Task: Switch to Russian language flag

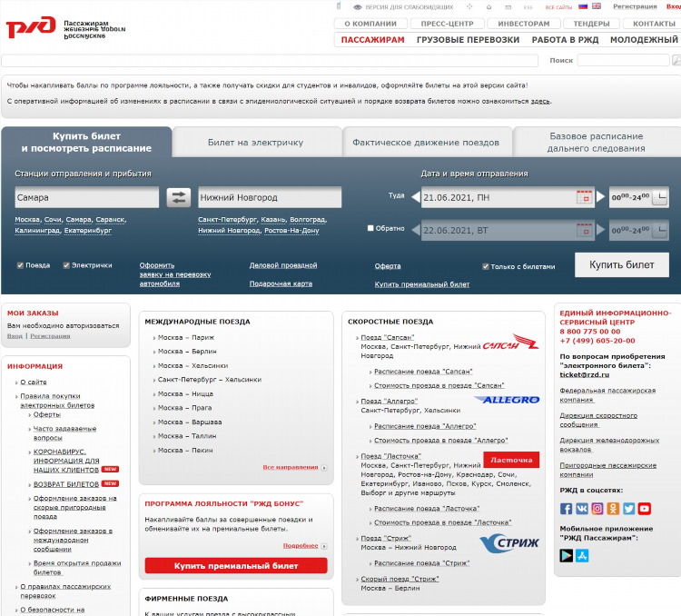Action: [x=583, y=6]
